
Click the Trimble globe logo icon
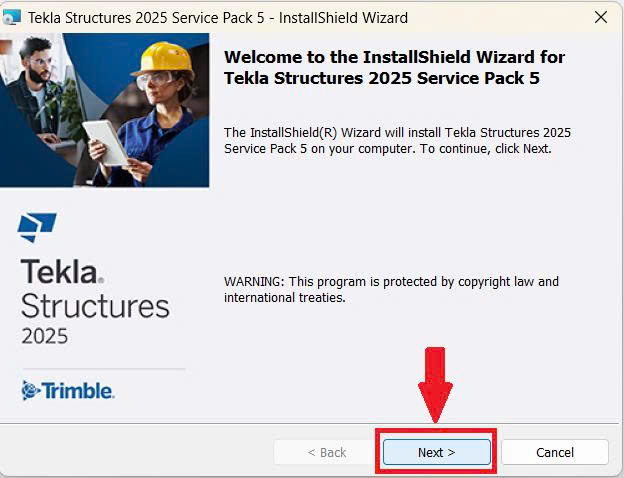pos(30,390)
